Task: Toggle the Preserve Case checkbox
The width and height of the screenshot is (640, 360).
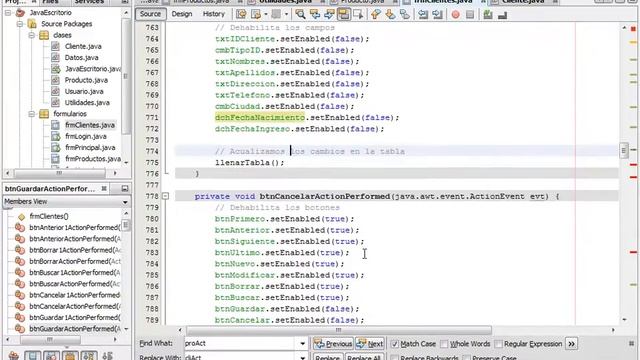Action: (x=466, y=358)
